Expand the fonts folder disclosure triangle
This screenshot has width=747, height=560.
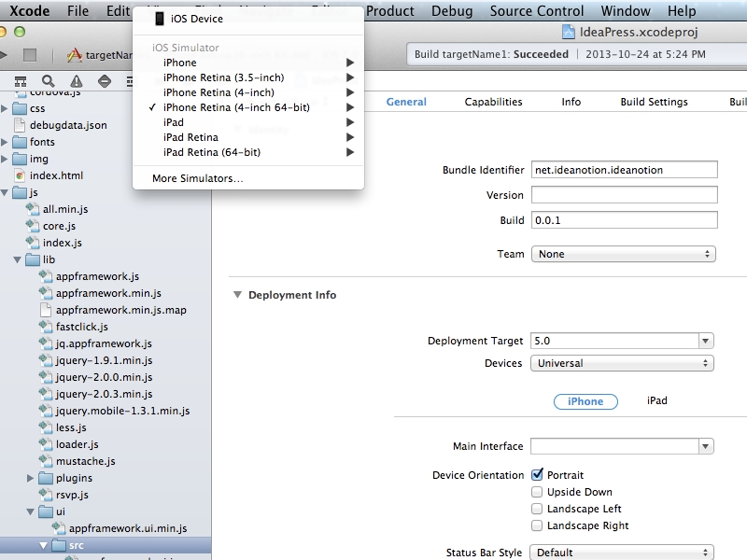5,142
